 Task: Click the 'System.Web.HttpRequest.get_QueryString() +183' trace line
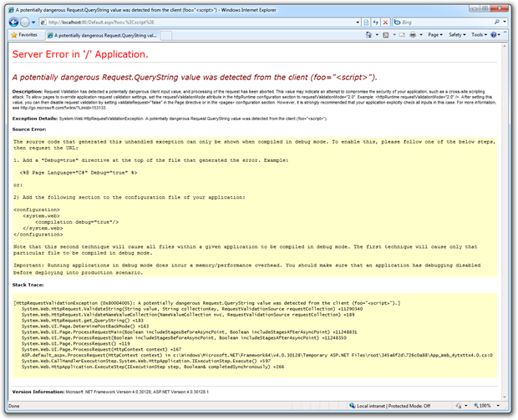tap(83, 321)
